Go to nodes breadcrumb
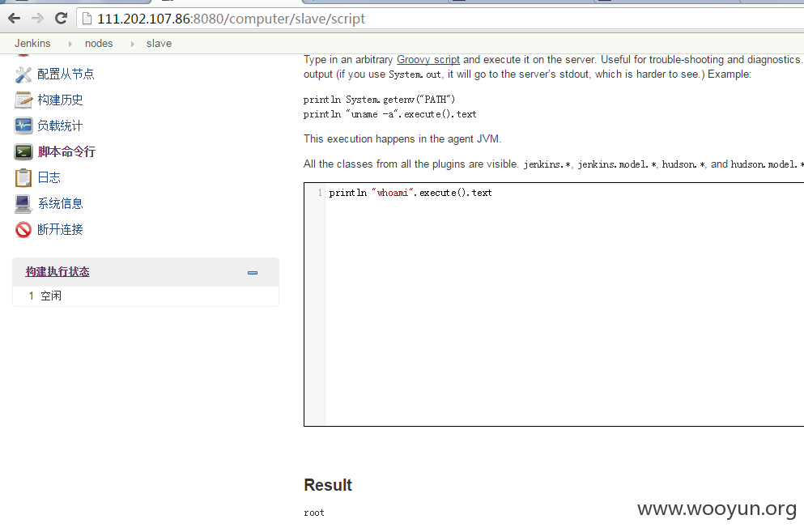The width and height of the screenshot is (804, 532). (x=99, y=44)
